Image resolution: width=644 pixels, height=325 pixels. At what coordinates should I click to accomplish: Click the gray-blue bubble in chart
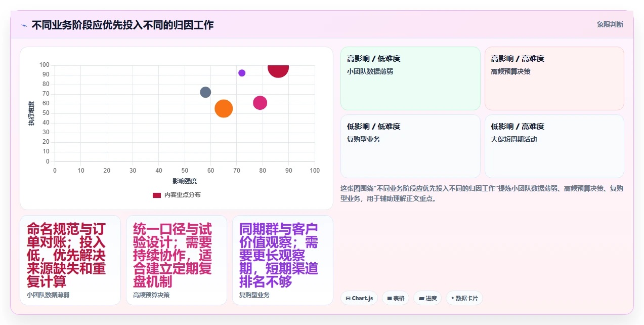pos(205,92)
